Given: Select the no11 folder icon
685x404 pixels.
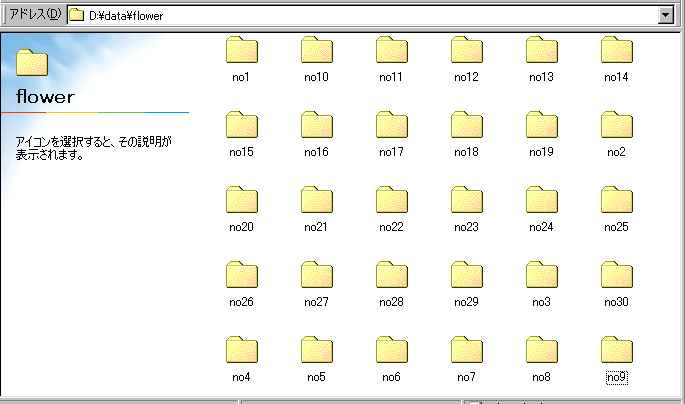Looking at the screenshot, I should pyautogui.click(x=392, y=50).
